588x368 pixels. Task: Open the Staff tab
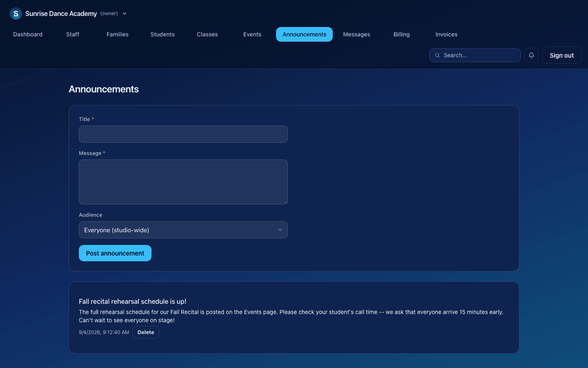[x=73, y=34]
